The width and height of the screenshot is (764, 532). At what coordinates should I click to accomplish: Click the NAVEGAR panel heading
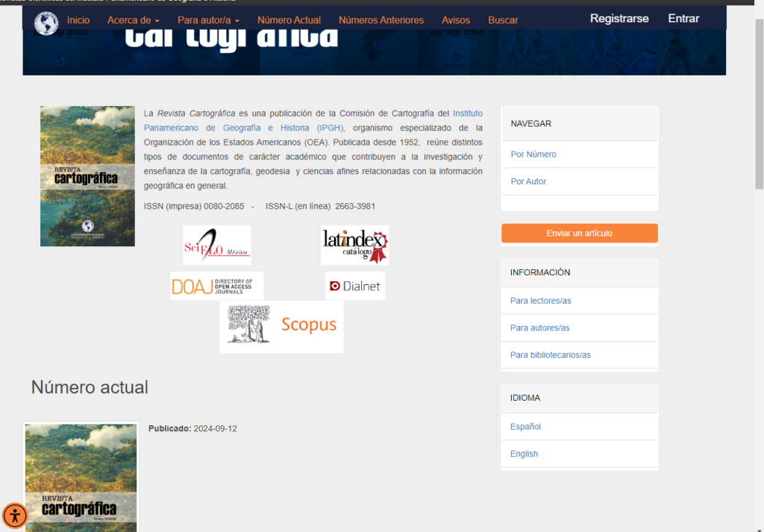point(531,124)
